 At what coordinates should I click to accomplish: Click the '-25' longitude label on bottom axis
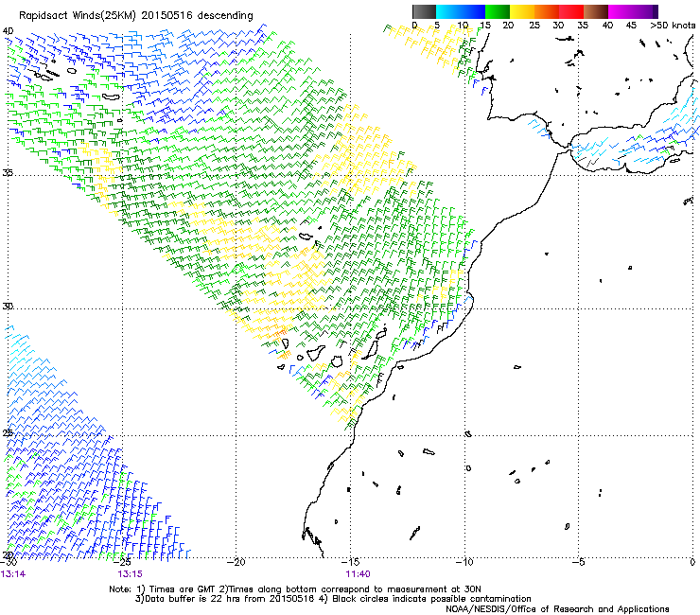(123, 562)
